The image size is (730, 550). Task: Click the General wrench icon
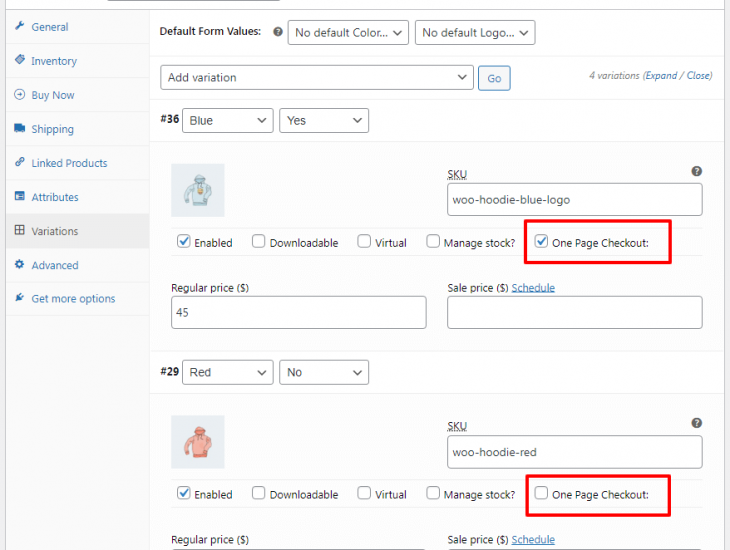(x=20, y=26)
